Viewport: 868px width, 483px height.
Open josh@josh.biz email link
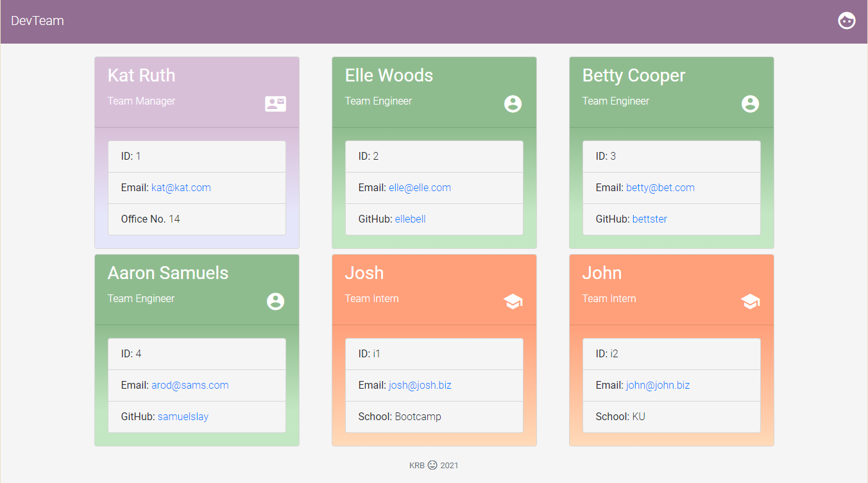pyautogui.click(x=420, y=385)
